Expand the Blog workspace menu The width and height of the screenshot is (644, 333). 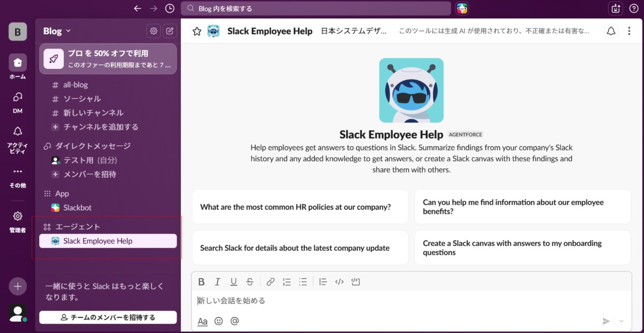coord(57,31)
